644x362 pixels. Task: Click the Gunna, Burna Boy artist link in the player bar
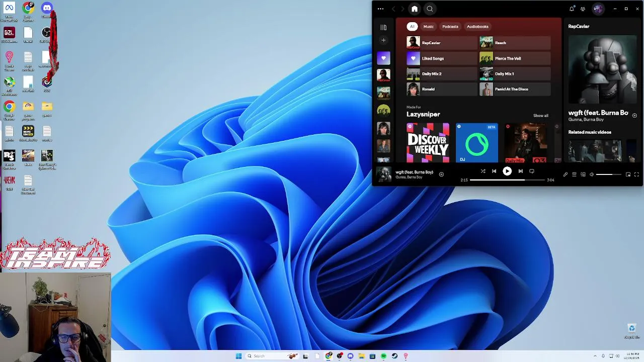(409, 177)
